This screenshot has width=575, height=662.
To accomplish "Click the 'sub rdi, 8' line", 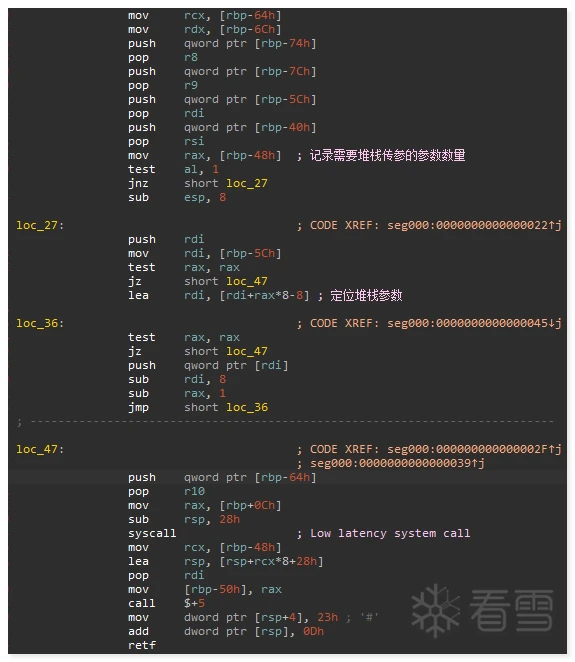I will click(177, 380).
